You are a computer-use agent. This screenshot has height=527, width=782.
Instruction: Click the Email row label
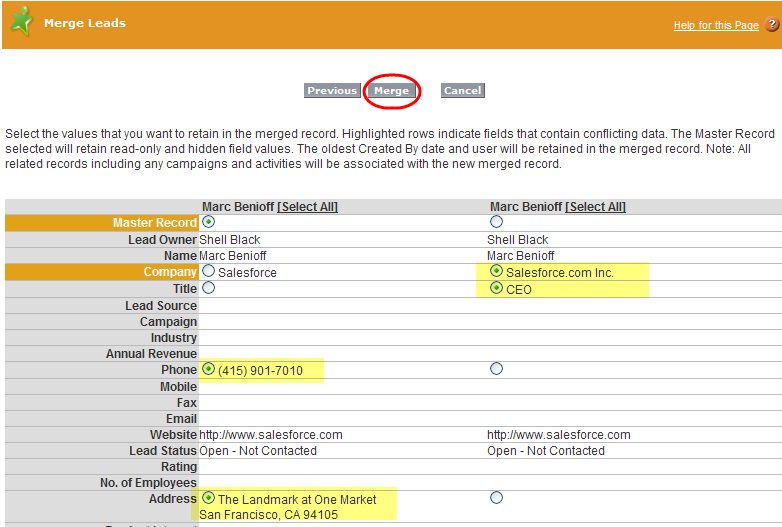(182, 419)
